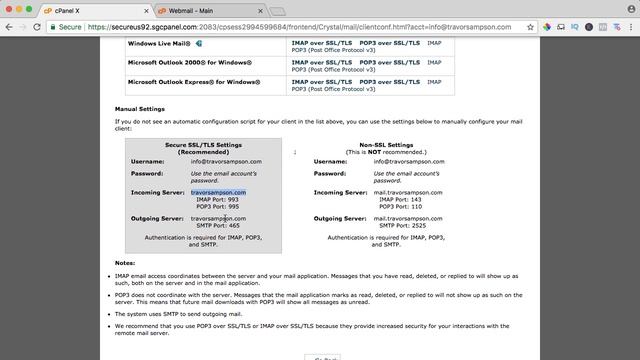Click the cast screen extension icon

point(561,27)
